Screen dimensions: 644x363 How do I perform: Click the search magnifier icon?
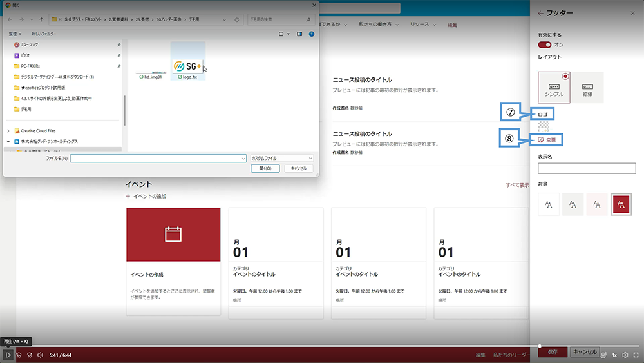pyautogui.click(x=308, y=19)
